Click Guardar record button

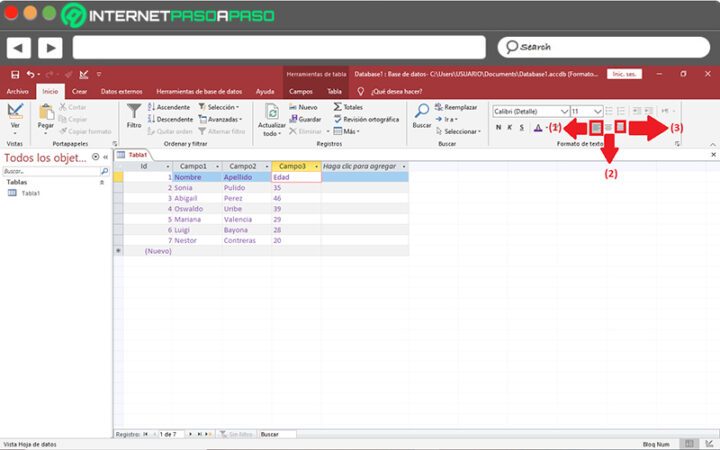[x=305, y=119]
